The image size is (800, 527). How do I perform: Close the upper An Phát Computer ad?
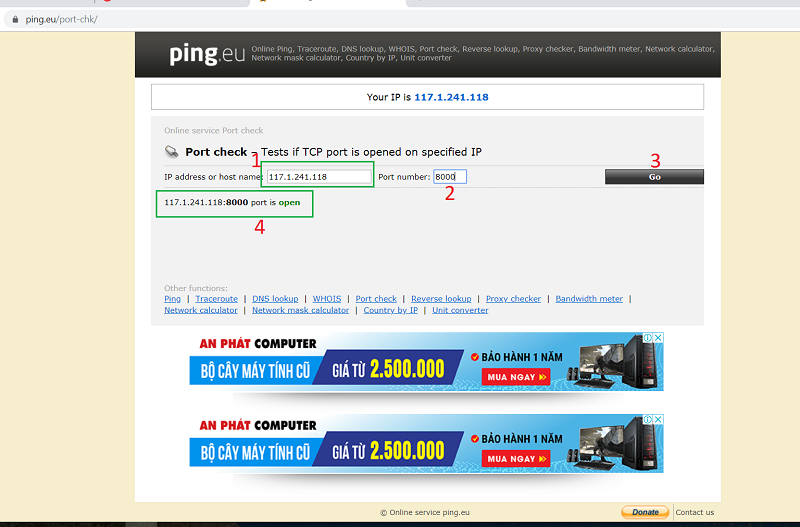tap(658, 339)
